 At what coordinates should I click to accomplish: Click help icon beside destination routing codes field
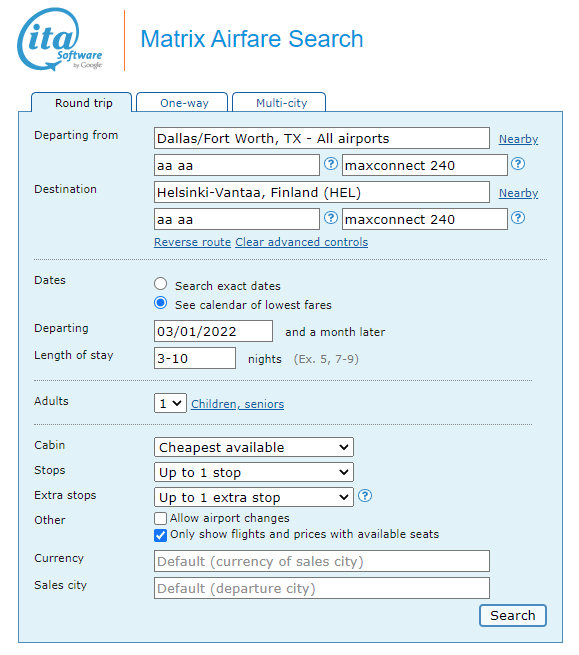(331, 218)
